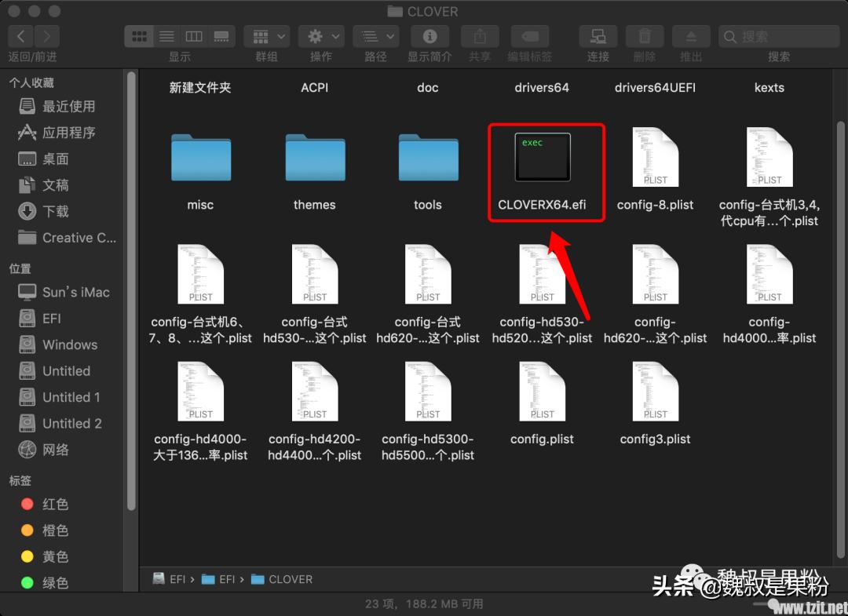Viewport: 848px width, 616px height.
Task: Select the drivers64 folder label
Action: [x=542, y=88]
